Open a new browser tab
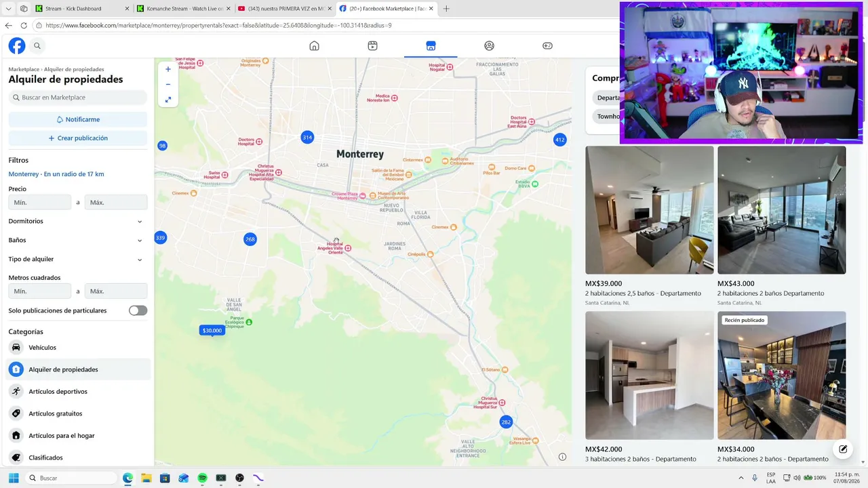Screen dimensions: 868x488 pyautogui.click(x=446, y=9)
